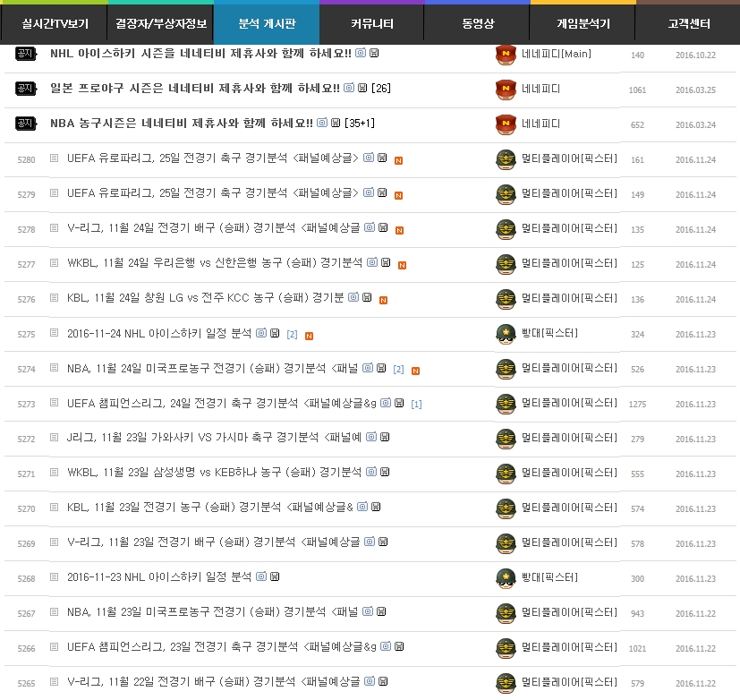The width and height of the screenshot is (740, 700).
Task: Click the 공지 badge on 일본 프로야구 notice
Action: pos(25,89)
